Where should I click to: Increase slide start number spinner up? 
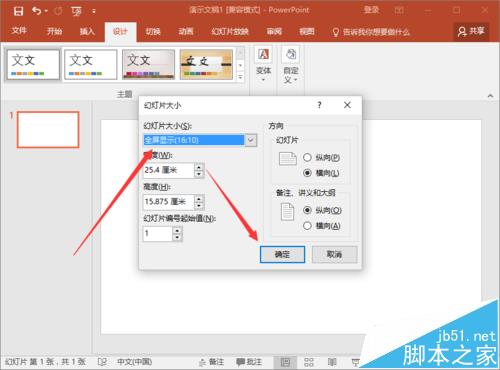[x=177, y=231]
